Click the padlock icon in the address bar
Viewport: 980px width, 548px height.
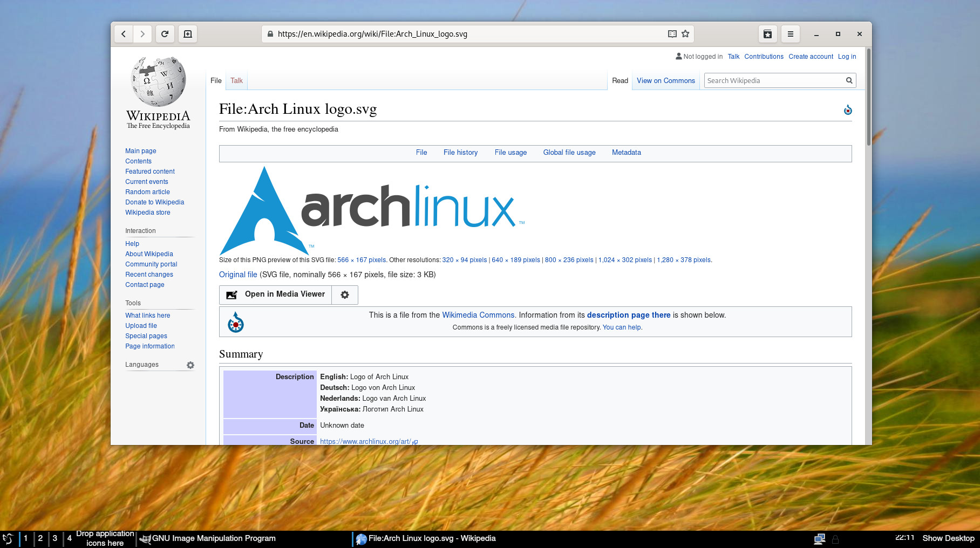pos(270,33)
